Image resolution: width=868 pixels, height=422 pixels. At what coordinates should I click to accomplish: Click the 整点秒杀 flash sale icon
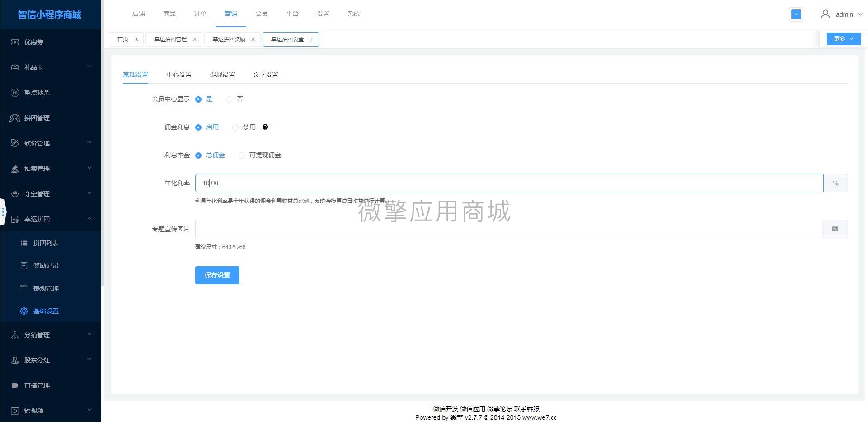(x=15, y=93)
